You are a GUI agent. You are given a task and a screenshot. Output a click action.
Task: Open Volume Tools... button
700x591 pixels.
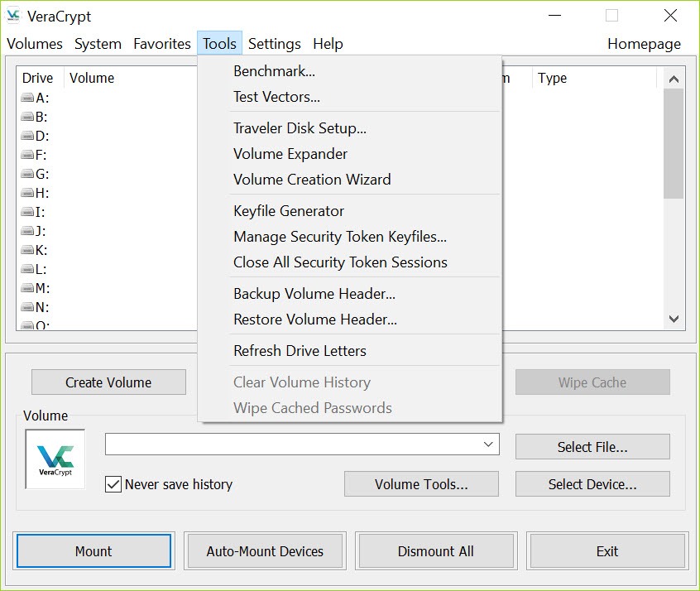click(x=421, y=483)
